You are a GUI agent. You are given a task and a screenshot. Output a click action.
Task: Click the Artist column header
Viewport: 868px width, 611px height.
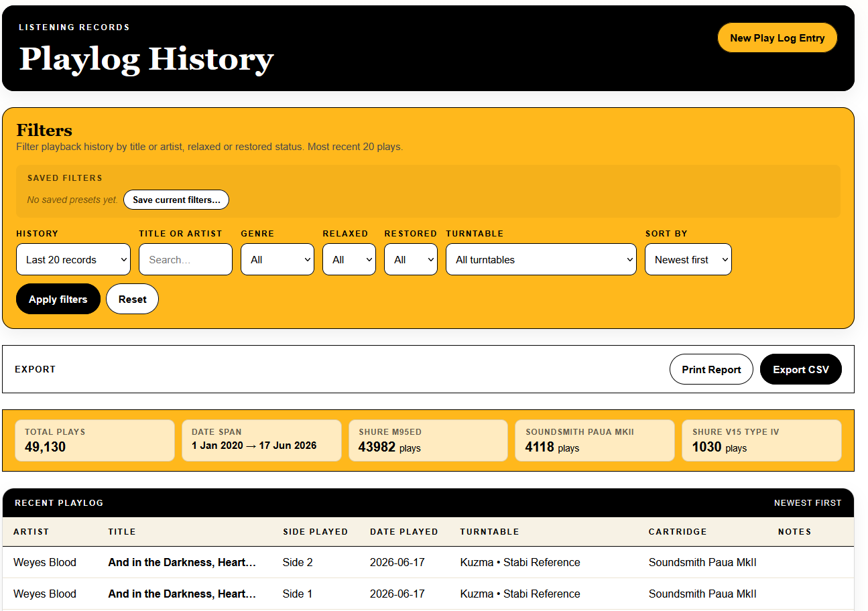click(32, 531)
